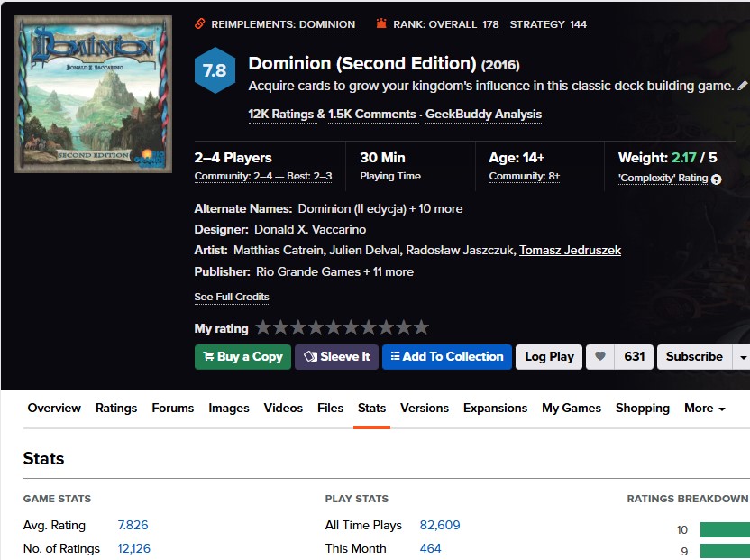Viewport: 750px width, 560px height.
Task: Rate the game one star
Action: pyautogui.click(x=262, y=327)
